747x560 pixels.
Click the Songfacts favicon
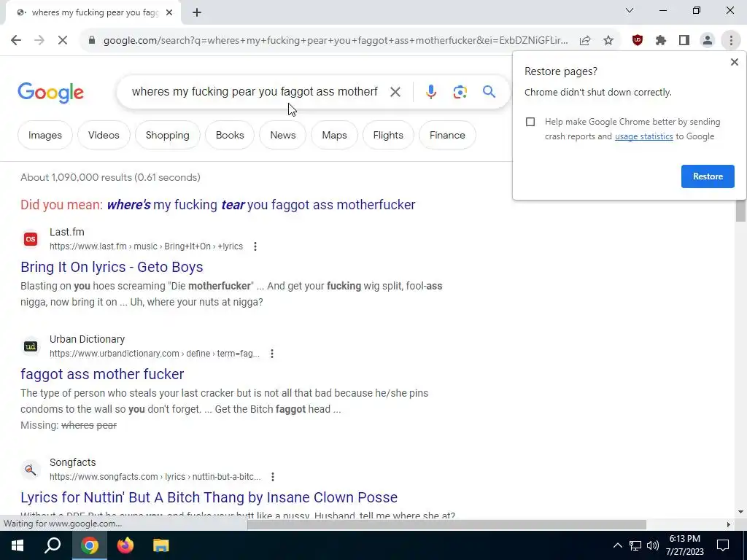pyautogui.click(x=31, y=470)
